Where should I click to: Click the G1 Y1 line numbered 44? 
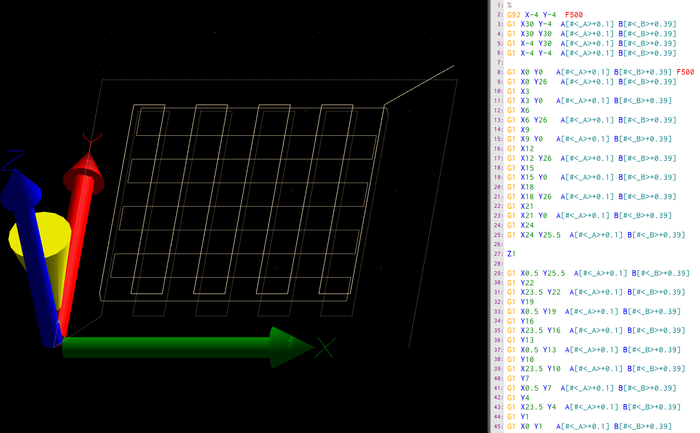coord(518,416)
